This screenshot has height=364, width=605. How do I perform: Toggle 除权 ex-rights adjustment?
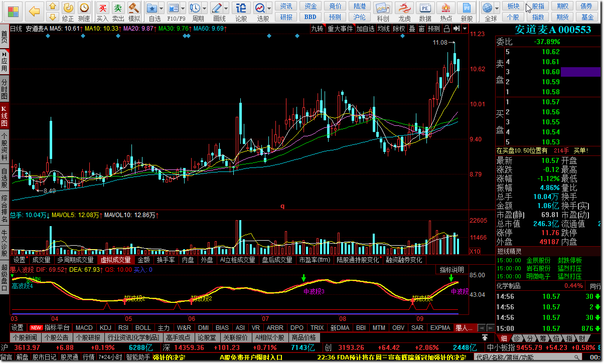tap(399, 29)
